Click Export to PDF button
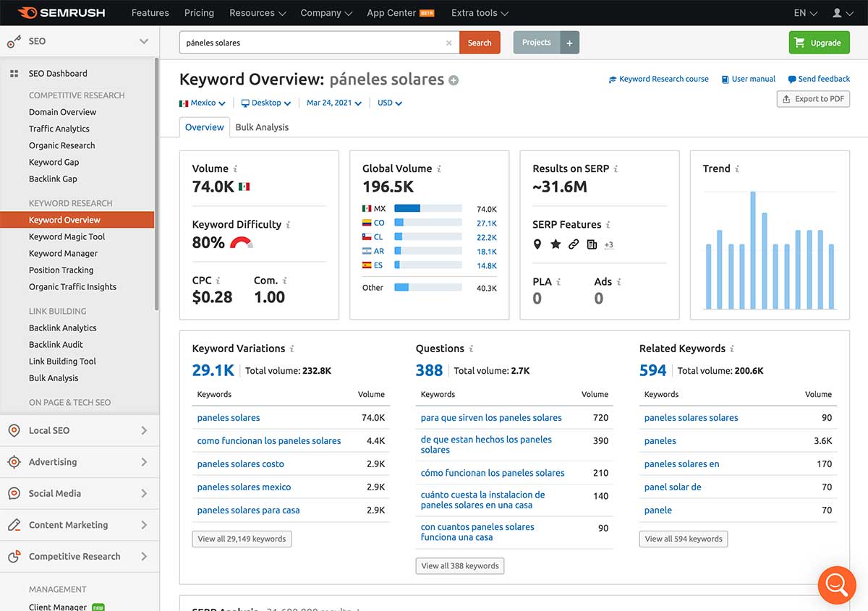The height and width of the screenshot is (611, 868). [813, 99]
